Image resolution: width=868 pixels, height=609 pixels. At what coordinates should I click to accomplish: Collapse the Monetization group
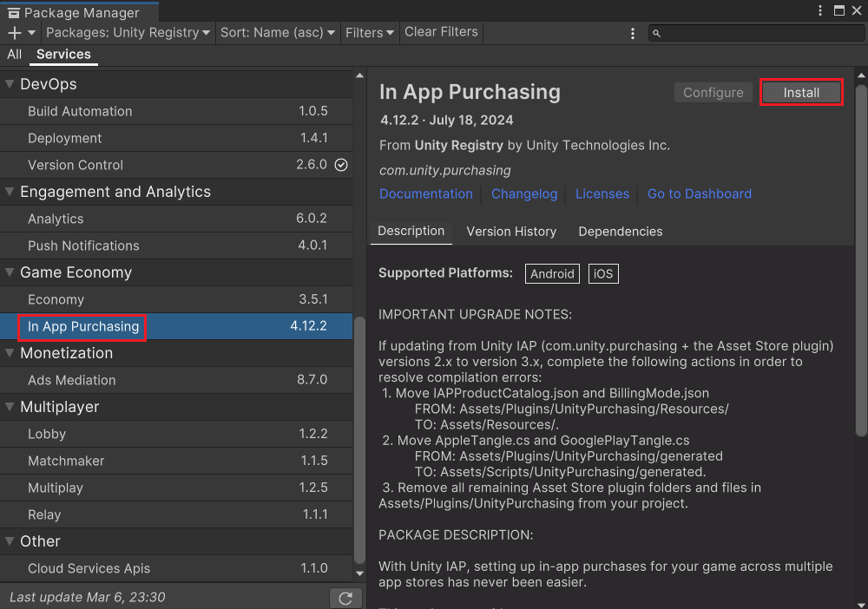pyautogui.click(x=10, y=353)
